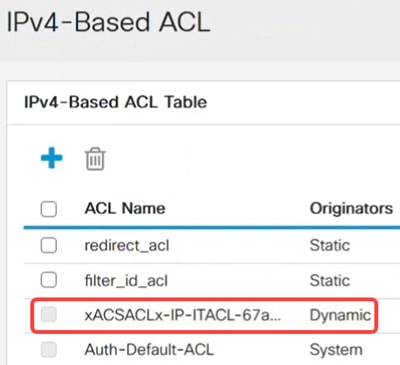This screenshot has height=365, width=400.
Task: Click the red highlighted dynamic ACL row
Action: pos(204,315)
